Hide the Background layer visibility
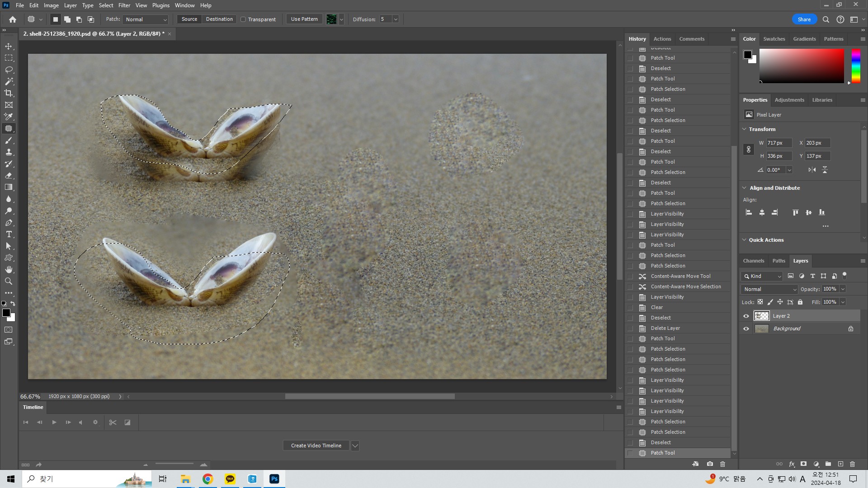 (746, 328)
